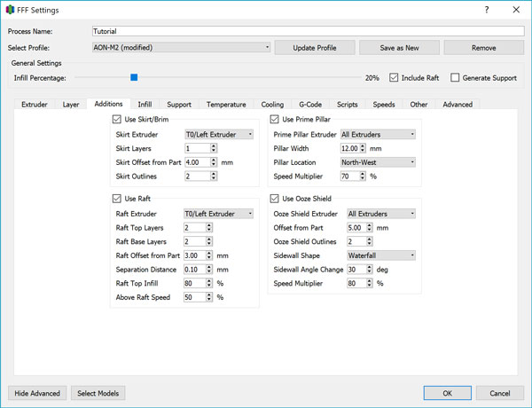532x408 pixels.
Task: Open the Ooze Shield Extruder dropdown
Action: (381, 214)
